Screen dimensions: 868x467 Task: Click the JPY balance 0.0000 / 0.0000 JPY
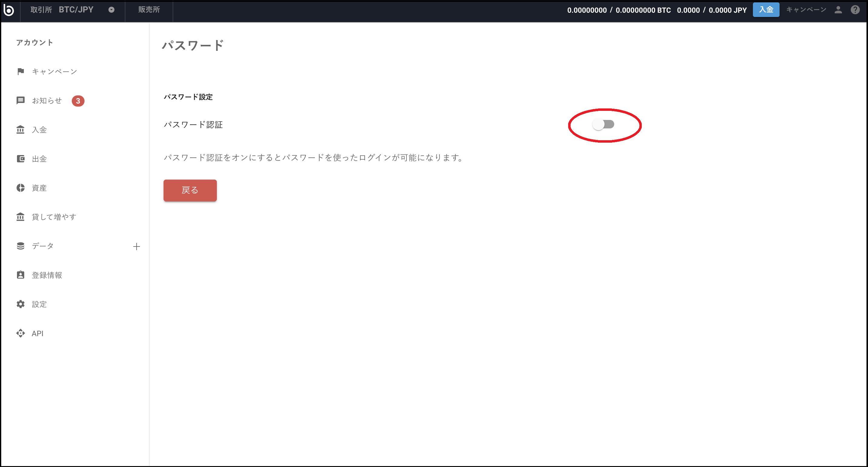(712, 10)
